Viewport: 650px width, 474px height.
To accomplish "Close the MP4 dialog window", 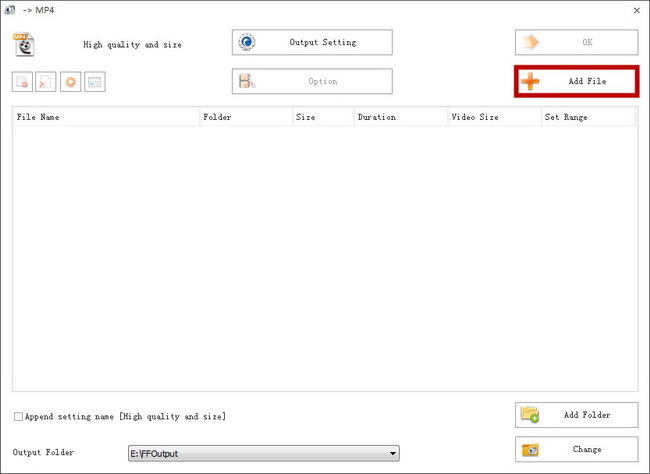I will coord(637,10).
